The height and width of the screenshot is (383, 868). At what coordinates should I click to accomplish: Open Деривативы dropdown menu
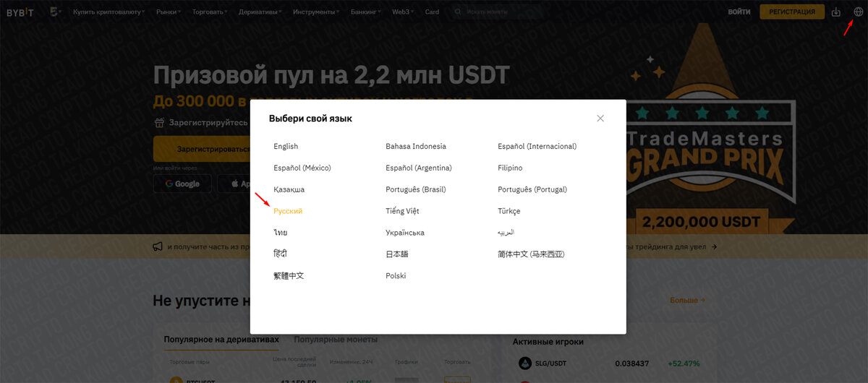coord(260,12)
